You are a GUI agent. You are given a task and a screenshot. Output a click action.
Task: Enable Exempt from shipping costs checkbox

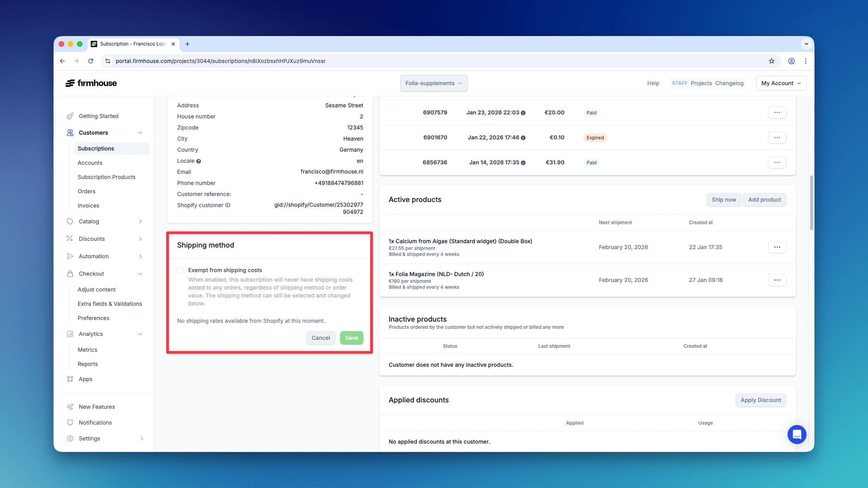tap(180, 270)
